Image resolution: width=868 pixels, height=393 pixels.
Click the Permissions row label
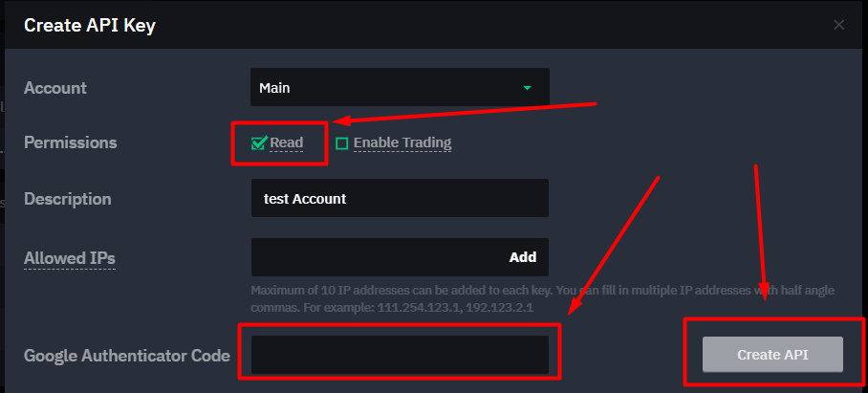point(70,143)
